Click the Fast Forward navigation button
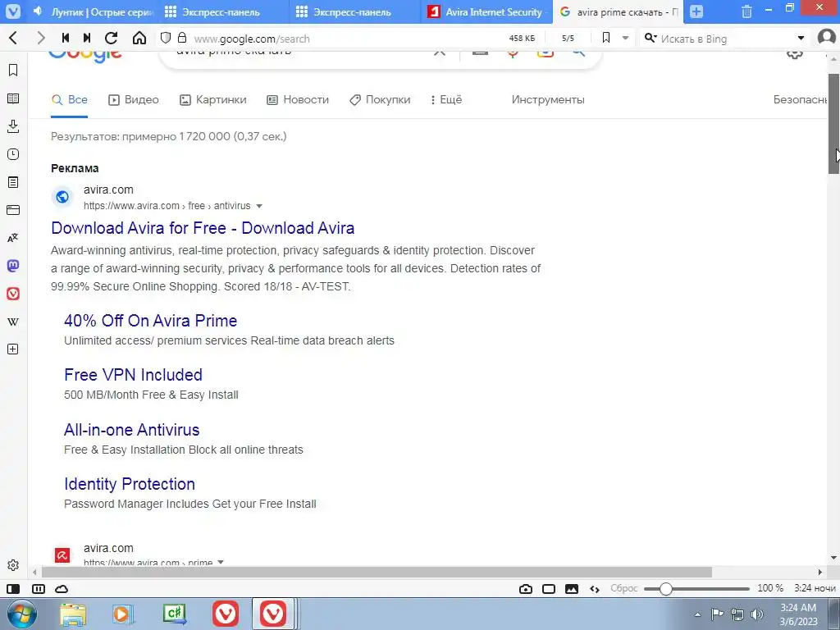 [87, 38]
